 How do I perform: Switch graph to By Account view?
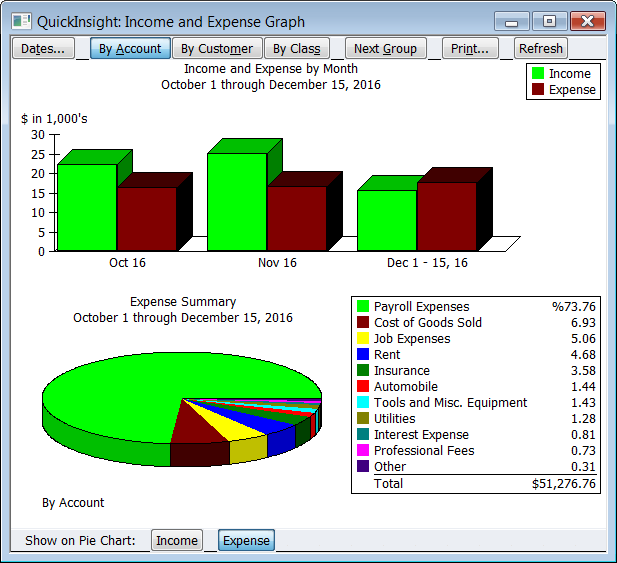[x=130, y=48]
